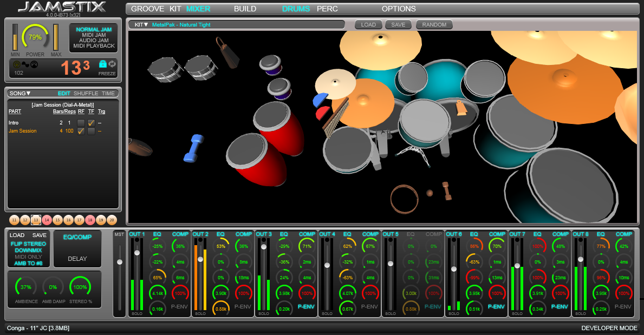This screenshot has width=644, height=335.
Task: Enable the RF checkbox for Intro part
Action: [81, 123]
